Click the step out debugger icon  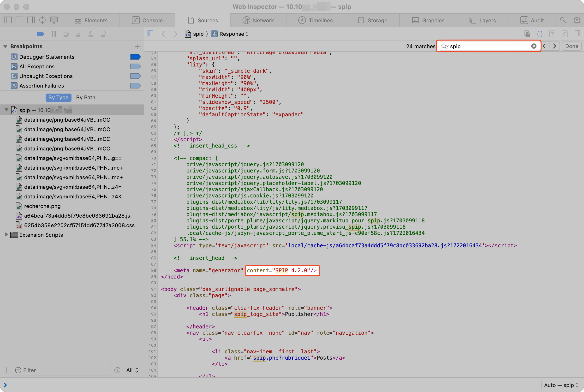pos(91,34)
